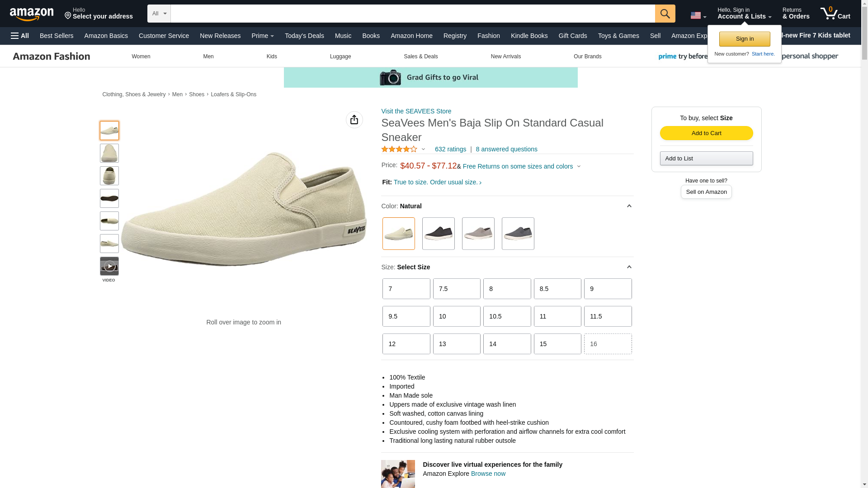Select shoe size 13
The height and width of the screenshot is (488, 868).
tap(457, 344)
